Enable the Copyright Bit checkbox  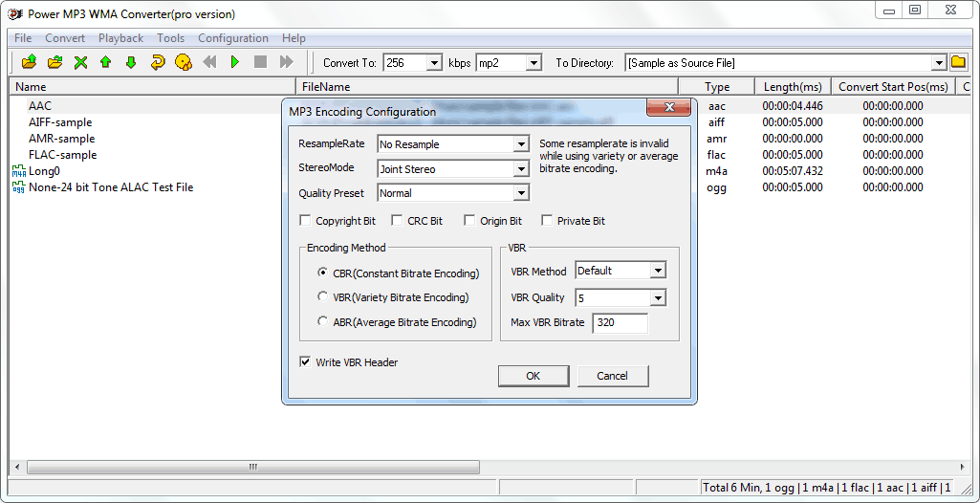(306, 221)
